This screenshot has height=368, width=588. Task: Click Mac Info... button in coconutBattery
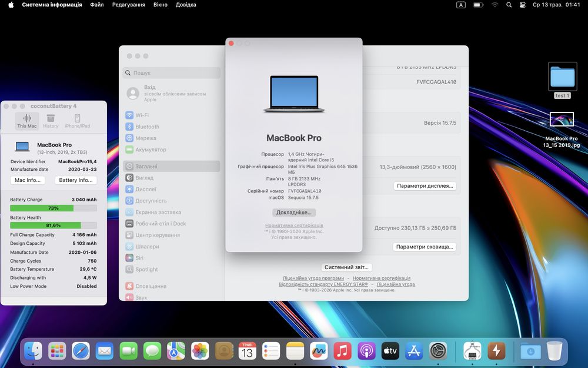click(x=28, y=180)
